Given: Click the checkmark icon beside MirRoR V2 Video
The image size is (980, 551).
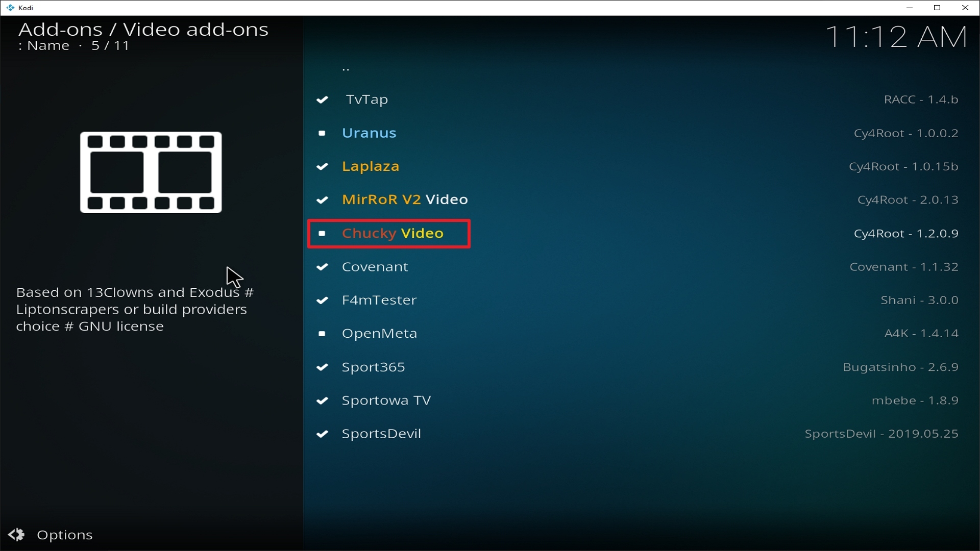Looking at the screenshot, I should 322,200.
